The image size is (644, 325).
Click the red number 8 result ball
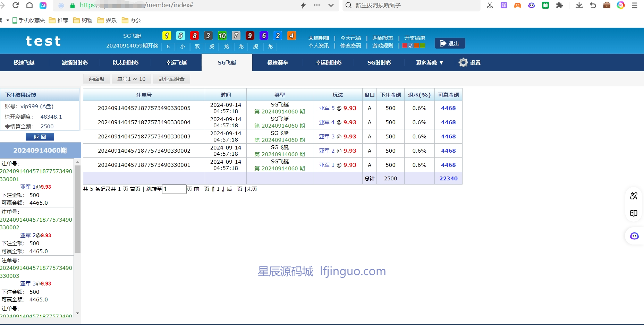(x=194, y=35)
